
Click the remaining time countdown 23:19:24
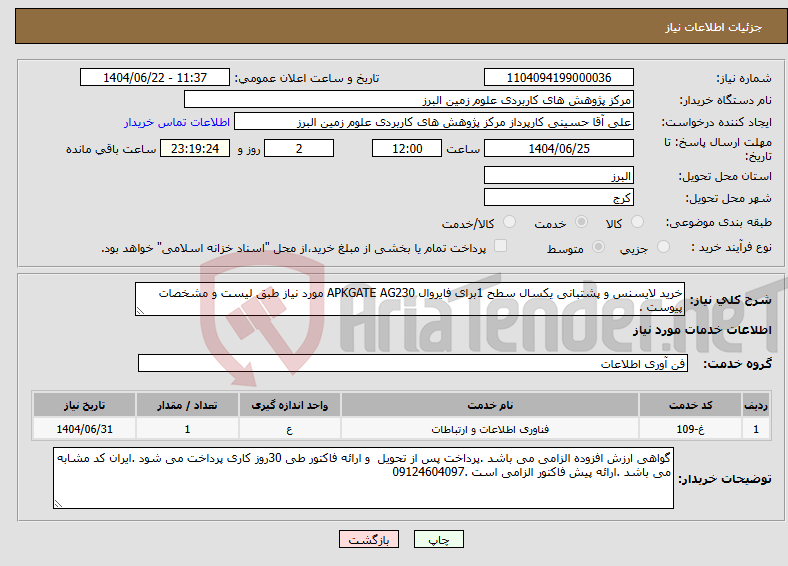195,148
